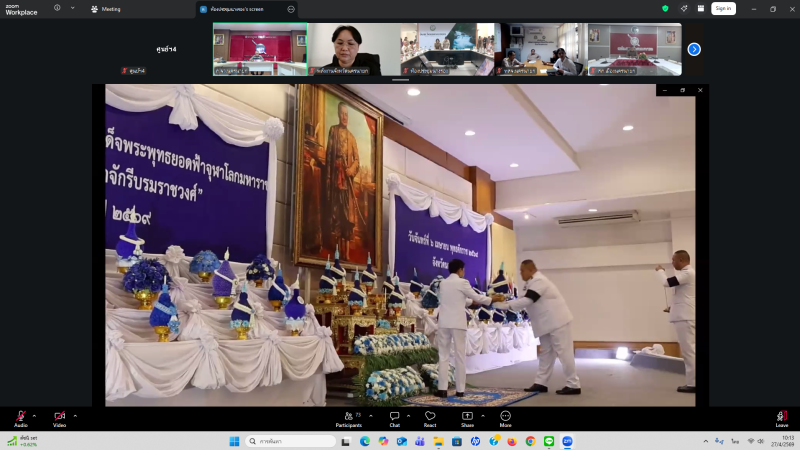Image resolution: width=800 pixels, height=450 pixels.
Task: Open the shared screen options ellipsis
Action: (291, 8)
